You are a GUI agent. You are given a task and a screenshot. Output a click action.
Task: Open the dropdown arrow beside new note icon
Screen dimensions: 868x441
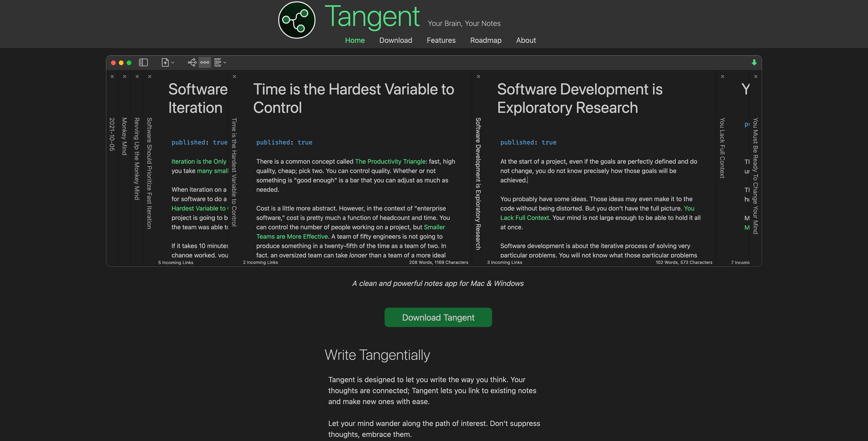coord(173,63)
